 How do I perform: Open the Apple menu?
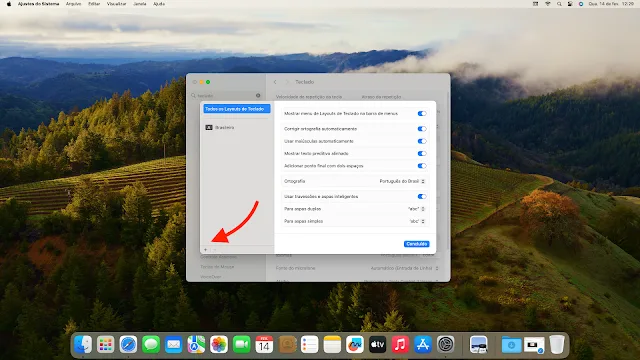[x=9, y=4]
